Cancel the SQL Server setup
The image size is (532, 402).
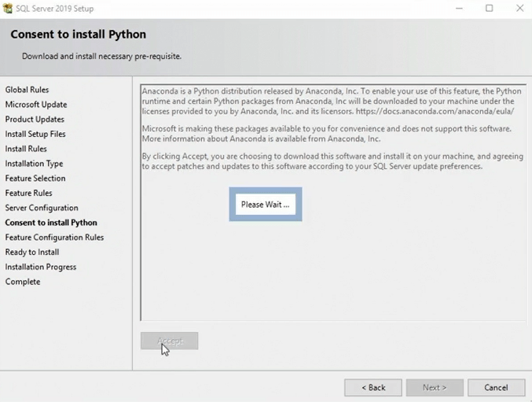[x=496, y=387]
